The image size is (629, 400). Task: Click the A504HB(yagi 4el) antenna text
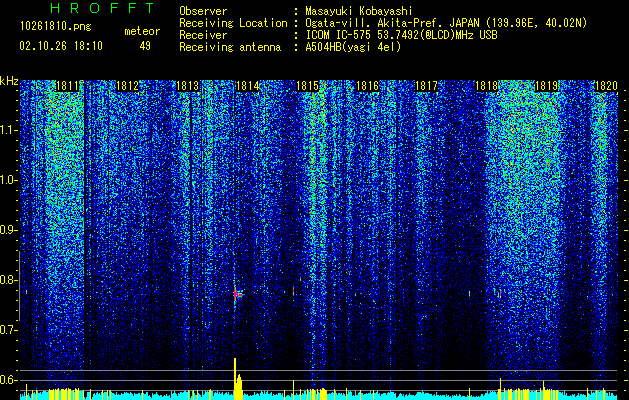pos(353,47)
